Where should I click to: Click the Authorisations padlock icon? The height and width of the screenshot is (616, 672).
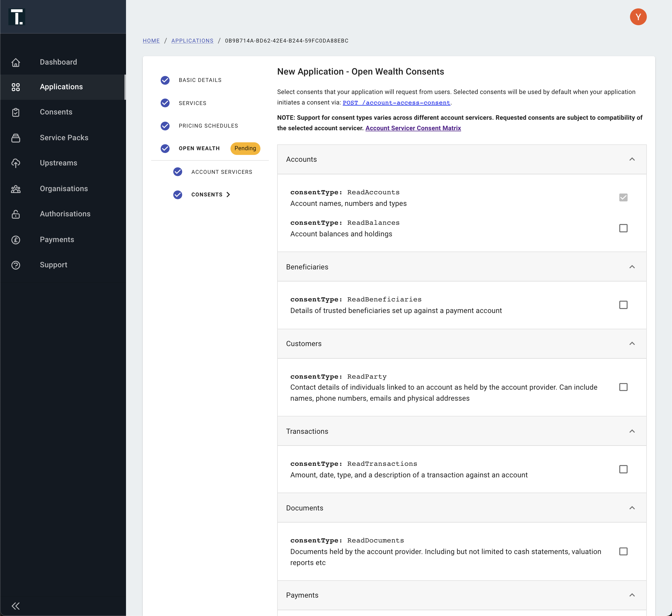16,214
